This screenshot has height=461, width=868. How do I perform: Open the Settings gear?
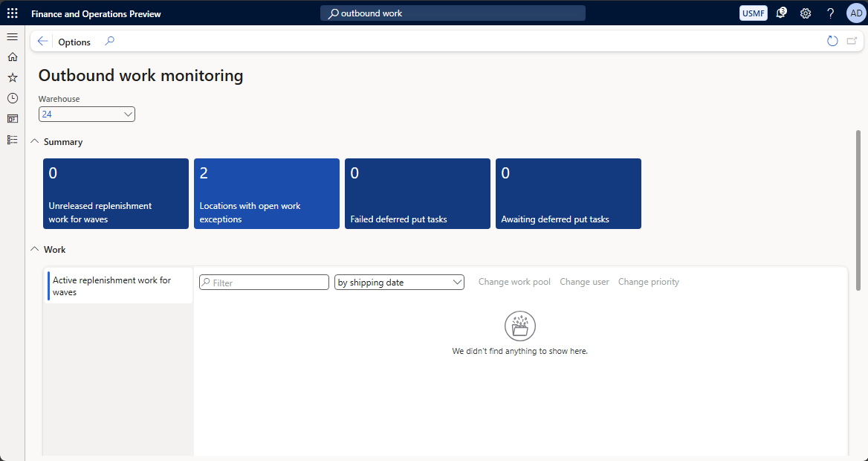coord(806,13)
